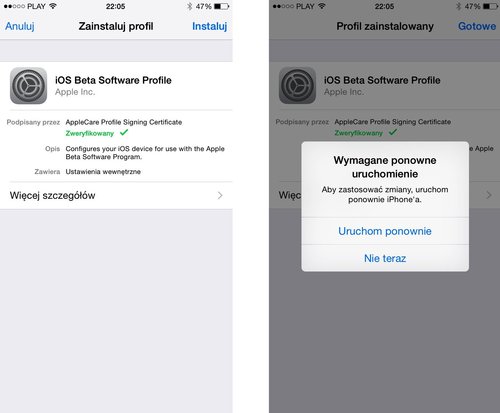Tap the verified checkmark on right screen
The height and width of the screenshot is (413, 500).
[x=393, y=132]
